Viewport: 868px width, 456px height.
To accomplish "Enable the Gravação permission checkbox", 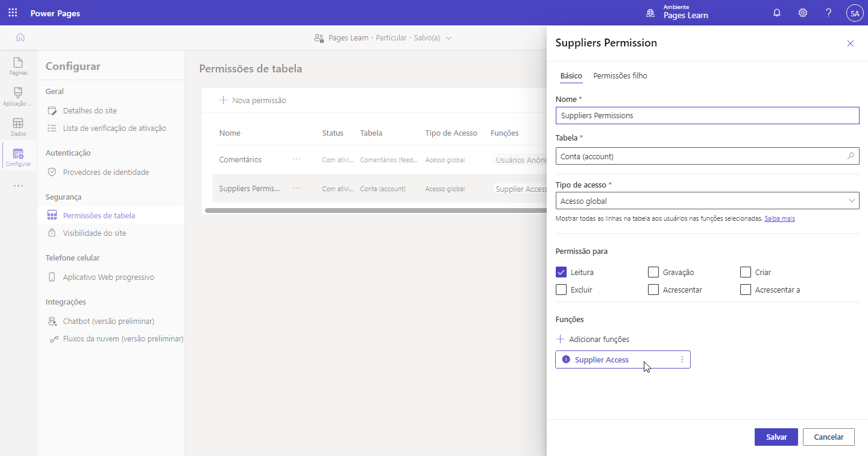I will tap(653, 272).
